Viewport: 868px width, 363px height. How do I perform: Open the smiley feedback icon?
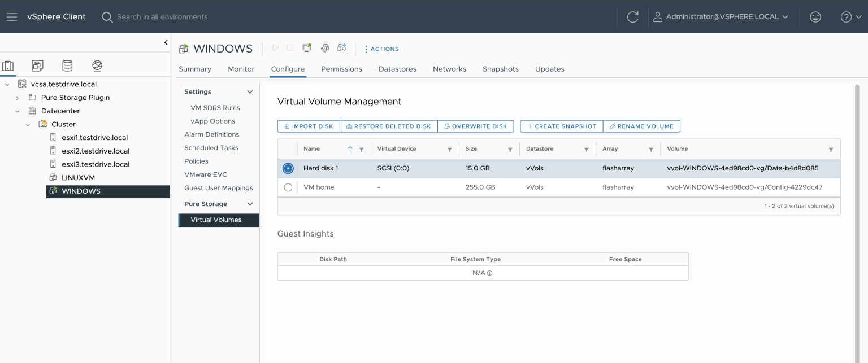[x=815, y=17]
